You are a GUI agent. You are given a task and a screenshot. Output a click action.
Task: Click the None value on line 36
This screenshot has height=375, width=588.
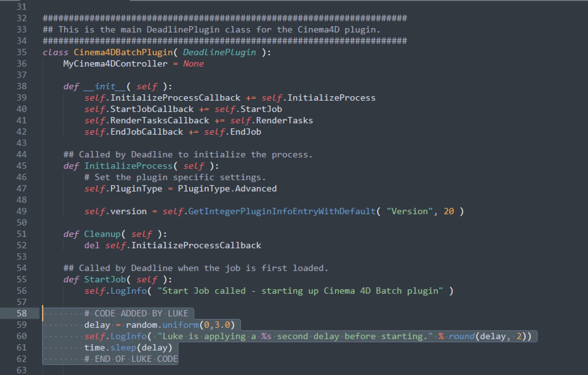(194, 64)
